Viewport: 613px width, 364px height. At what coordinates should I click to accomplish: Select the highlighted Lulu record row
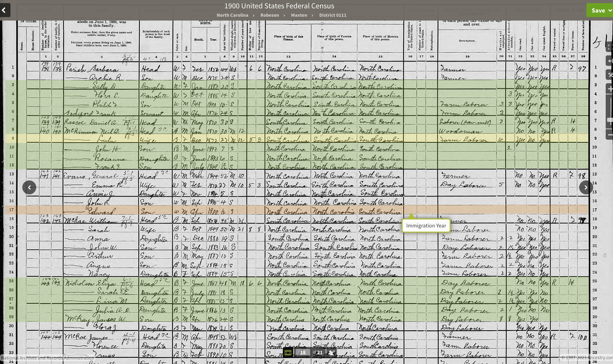click(297, 138)
